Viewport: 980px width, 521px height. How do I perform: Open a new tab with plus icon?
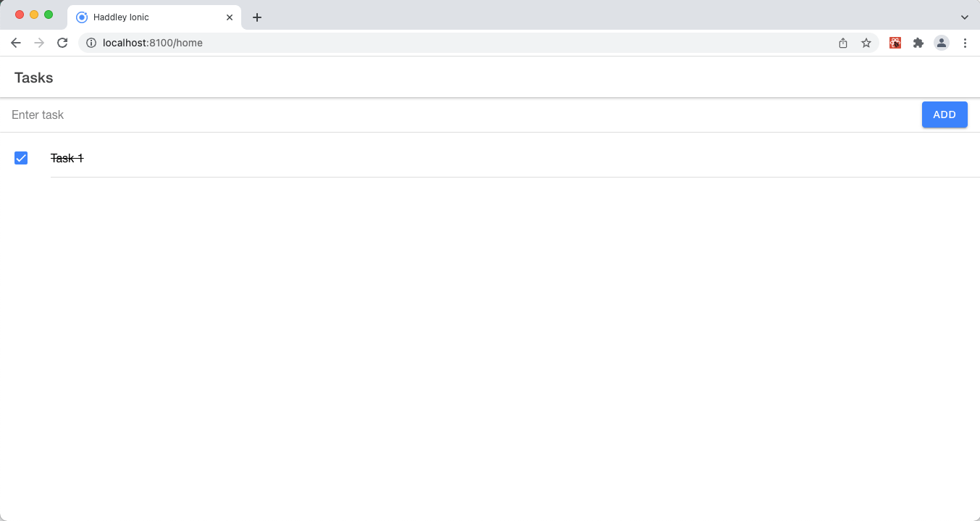click(x=256, y=17)
